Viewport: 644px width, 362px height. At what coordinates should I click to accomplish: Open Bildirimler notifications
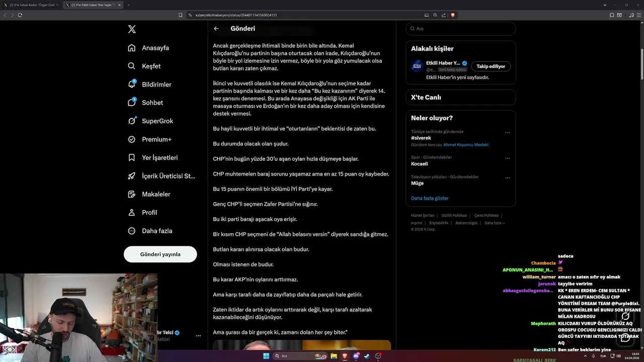(x=150, y=84)
